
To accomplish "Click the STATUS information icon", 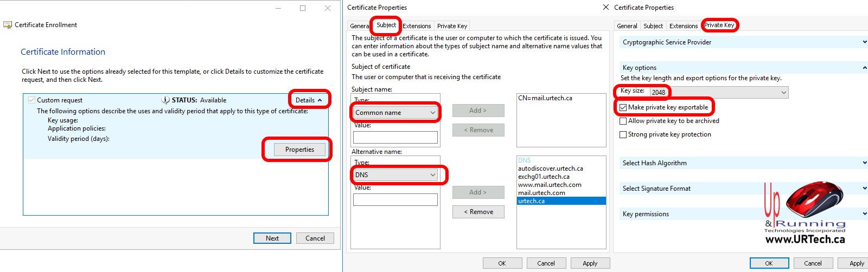I will click(165, 100).
